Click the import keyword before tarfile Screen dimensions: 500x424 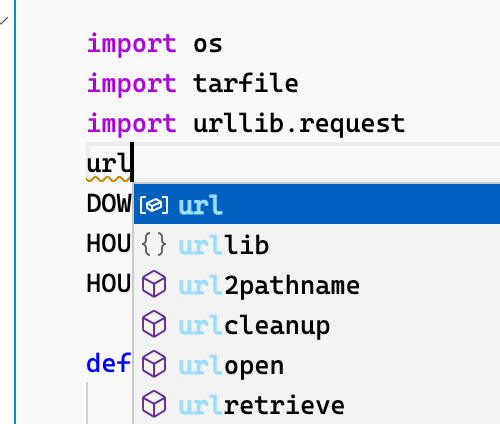coord(132,84)
